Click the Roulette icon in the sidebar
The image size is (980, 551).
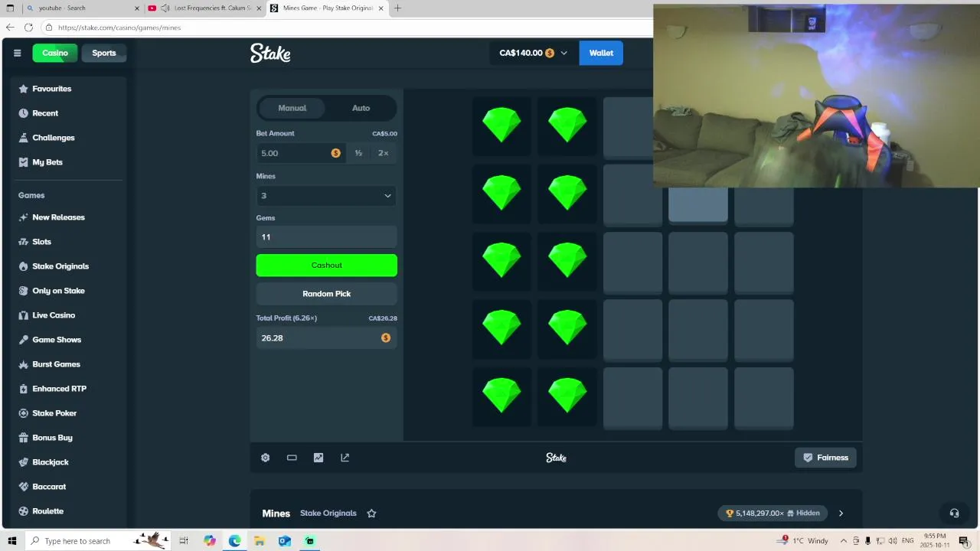point(23,511)
